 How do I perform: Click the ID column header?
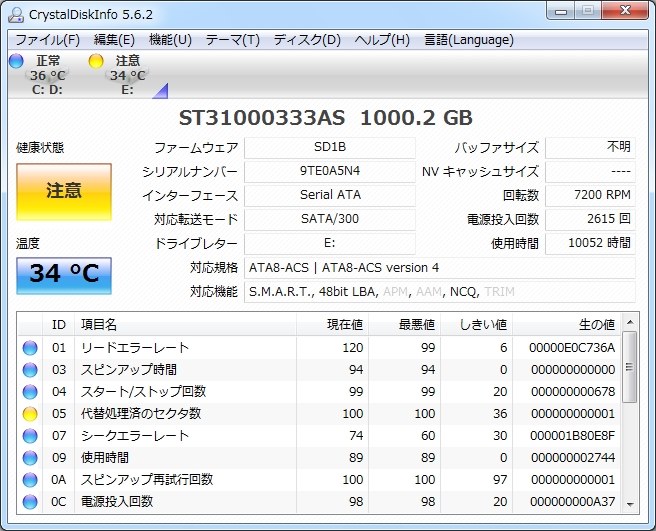[59, 325]
